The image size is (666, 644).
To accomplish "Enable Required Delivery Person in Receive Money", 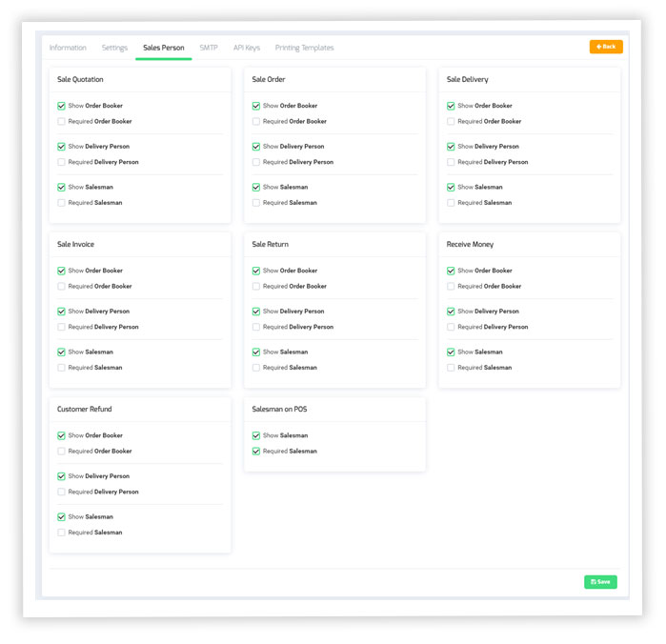I will tap(451, 328).
